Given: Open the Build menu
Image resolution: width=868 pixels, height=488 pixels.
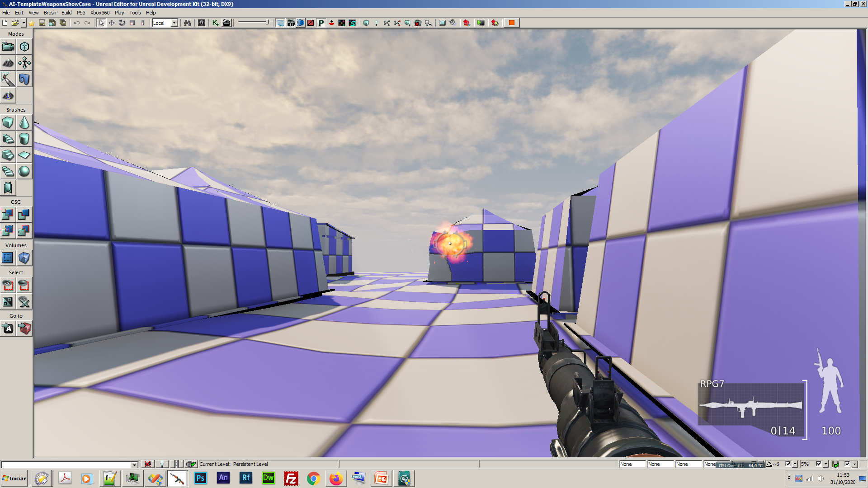Looking at the screenshot, I should [66, 13].
